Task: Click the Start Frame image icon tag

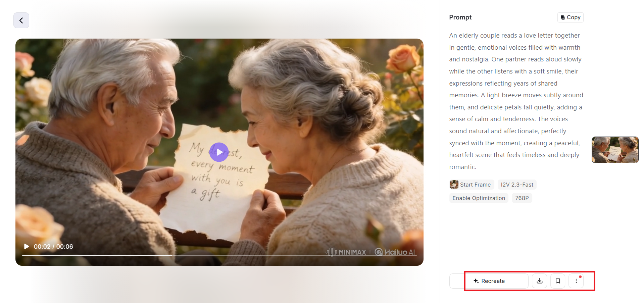Action: pos(454,184)
